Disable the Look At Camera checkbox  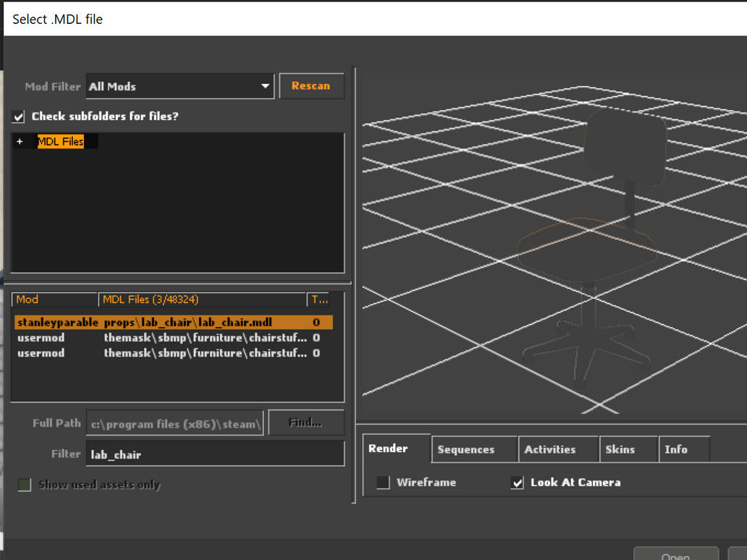(517, 483)
